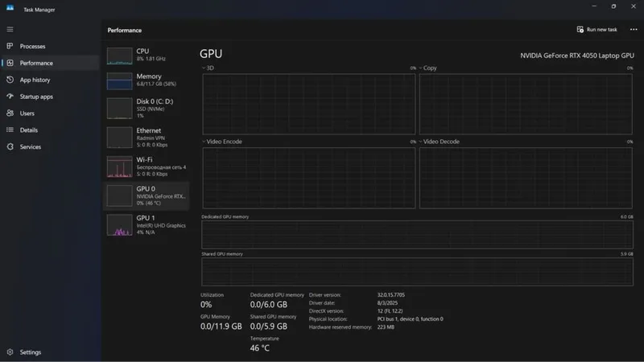Image resolution: width=644 pixels, height=362 pixels.
Task: Go to App history
Action: (x=49, y=80)
